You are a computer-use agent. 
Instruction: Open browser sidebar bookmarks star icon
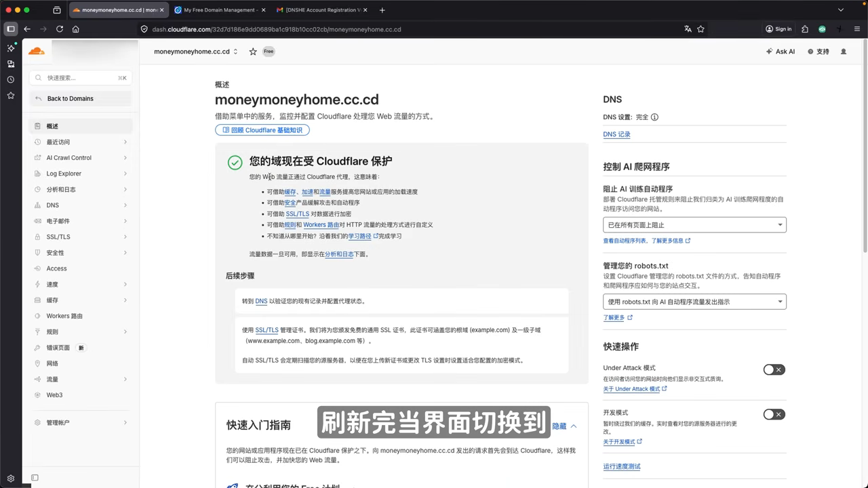11,96
